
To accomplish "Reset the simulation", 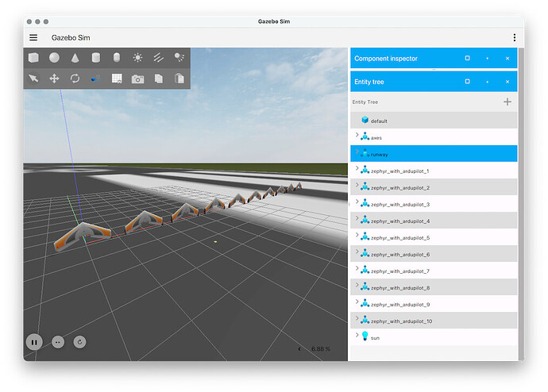I will (79, 342).
